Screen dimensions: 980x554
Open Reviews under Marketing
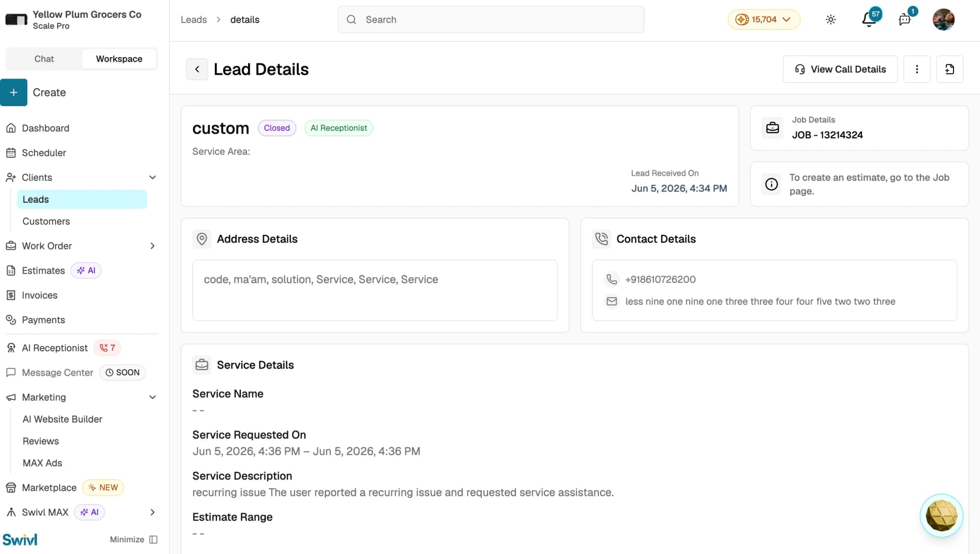pyautogui.click(x=40, y=441)
